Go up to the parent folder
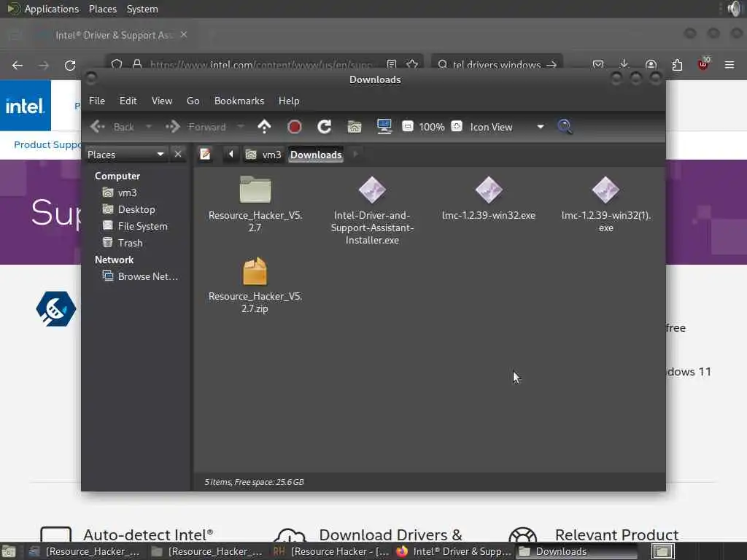This screenshot has height=560, width=747. pyautogui.click(x=264, y=127)
